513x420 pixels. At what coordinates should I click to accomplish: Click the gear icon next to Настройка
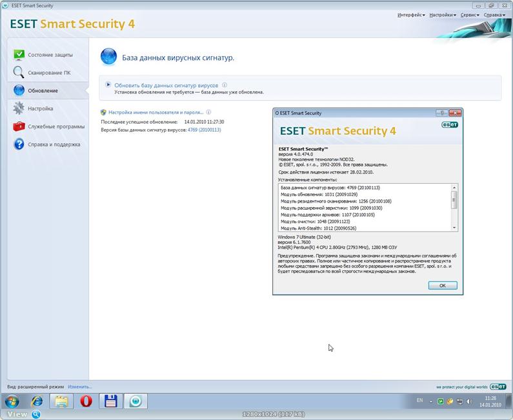(19, 108)
